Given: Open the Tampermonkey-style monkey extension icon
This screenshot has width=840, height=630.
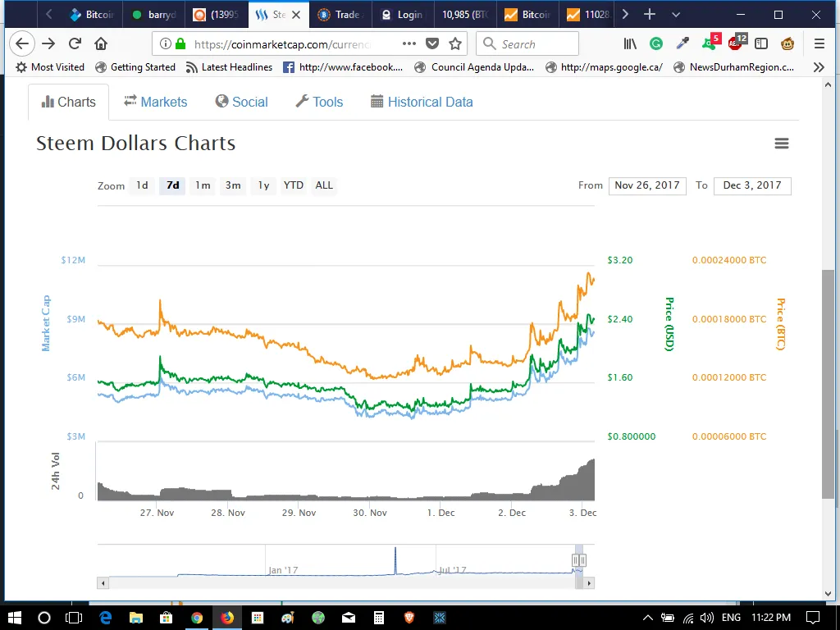Looking at the screenshot, I should point(787,44).
